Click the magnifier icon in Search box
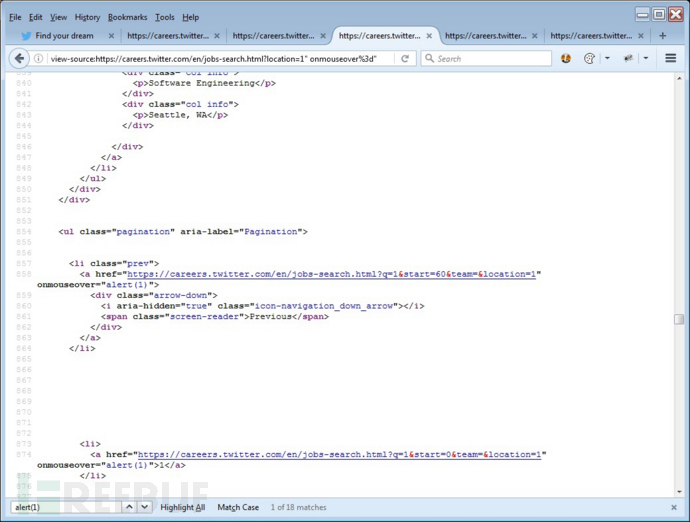The image size is (690, 522). (x=429, y=59)
